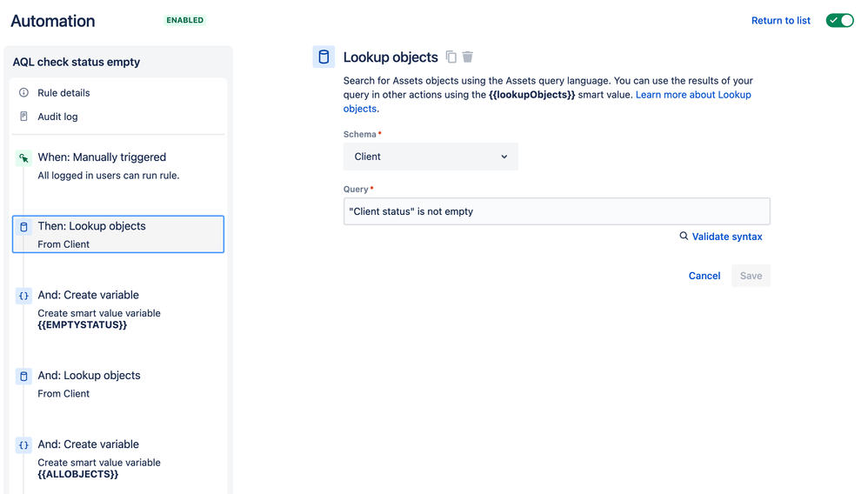The width and height of the screenshot is (868, 494).
Task: Click the text All logged in users can run rule
Action: (109, 176)
